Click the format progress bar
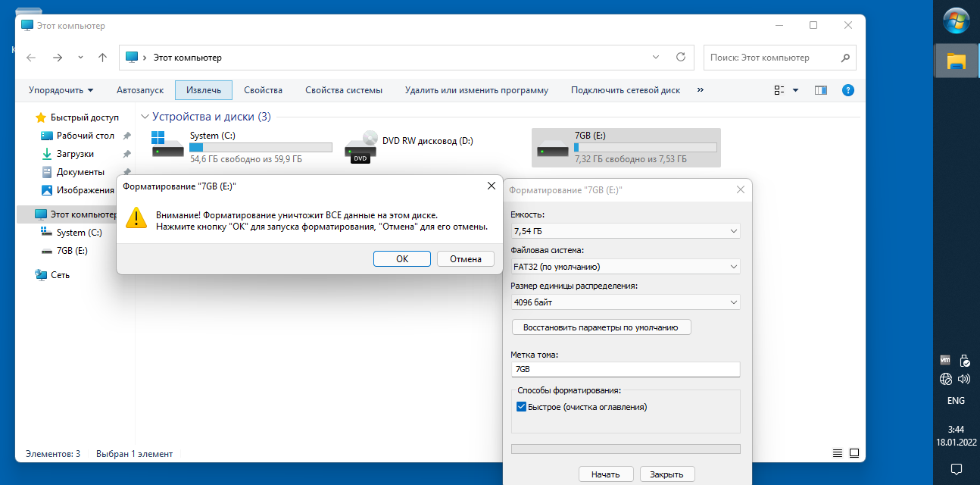 (626, 449)
